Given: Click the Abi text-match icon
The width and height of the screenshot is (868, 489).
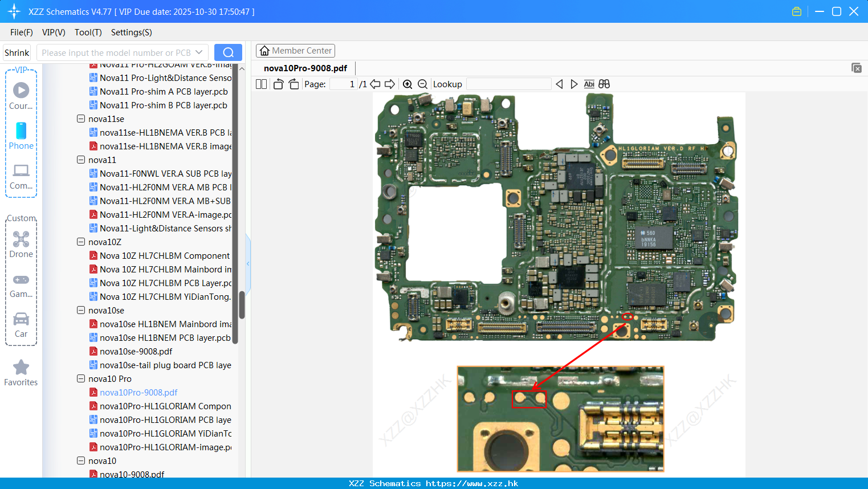Looking at the screenshot, I should tap(589, 84).
